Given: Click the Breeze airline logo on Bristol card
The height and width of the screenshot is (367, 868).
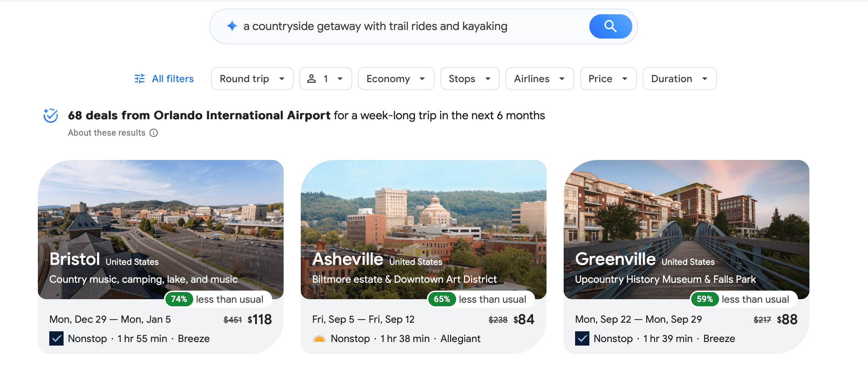Looking at the screenshot, I should [x=56, y=338].
